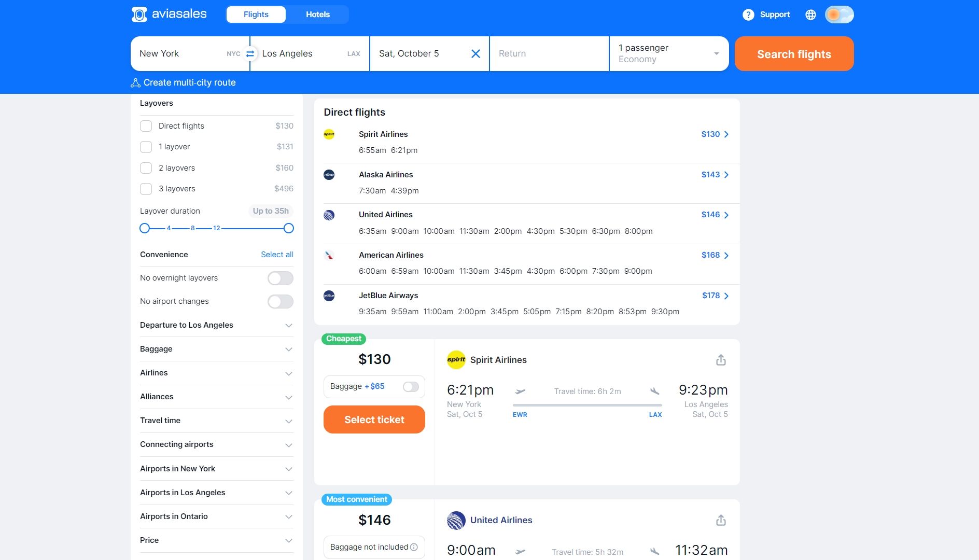
Task: Click the Cheapest badge
Action: pos(344,339)
